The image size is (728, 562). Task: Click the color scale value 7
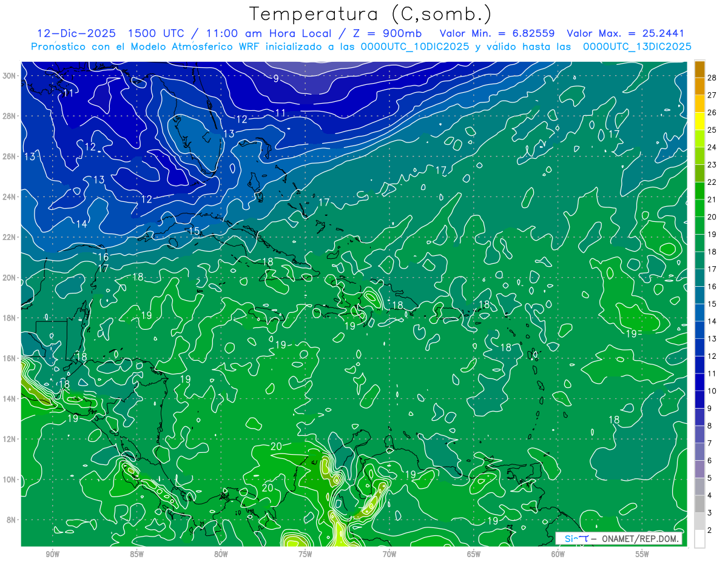click(x=709, y=443)
